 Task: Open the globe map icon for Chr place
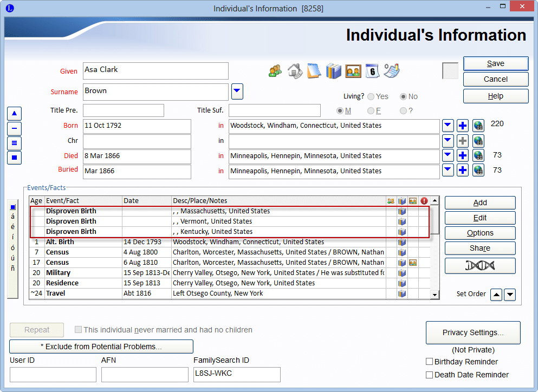click(478, 141)
